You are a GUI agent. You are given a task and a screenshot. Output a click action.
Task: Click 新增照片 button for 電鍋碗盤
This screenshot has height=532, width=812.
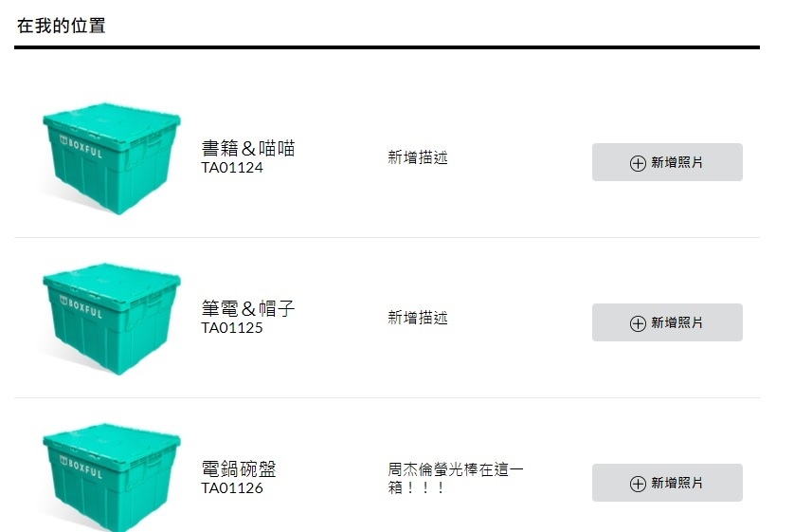point(667,483)
